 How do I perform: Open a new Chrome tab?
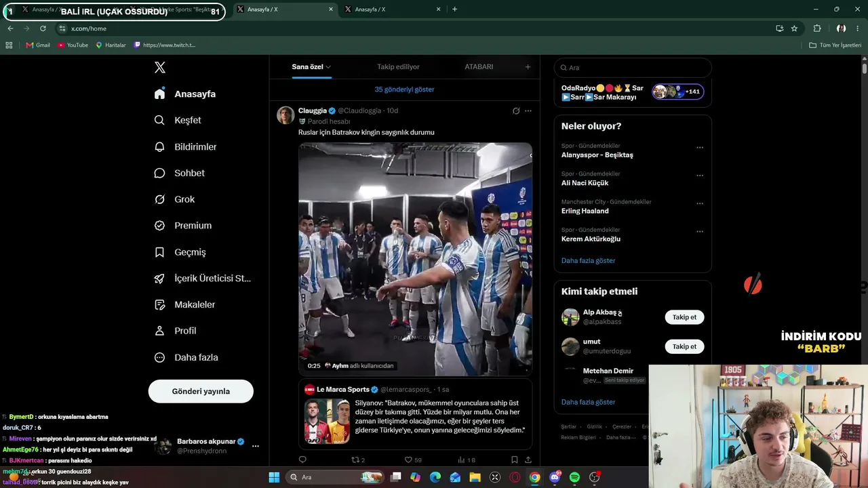coord(454,9)
